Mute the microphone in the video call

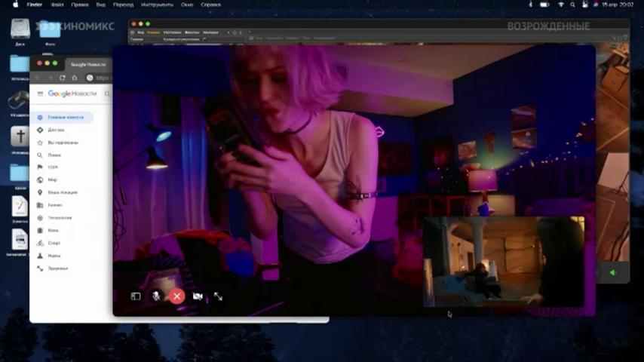[x=156, y=296]
